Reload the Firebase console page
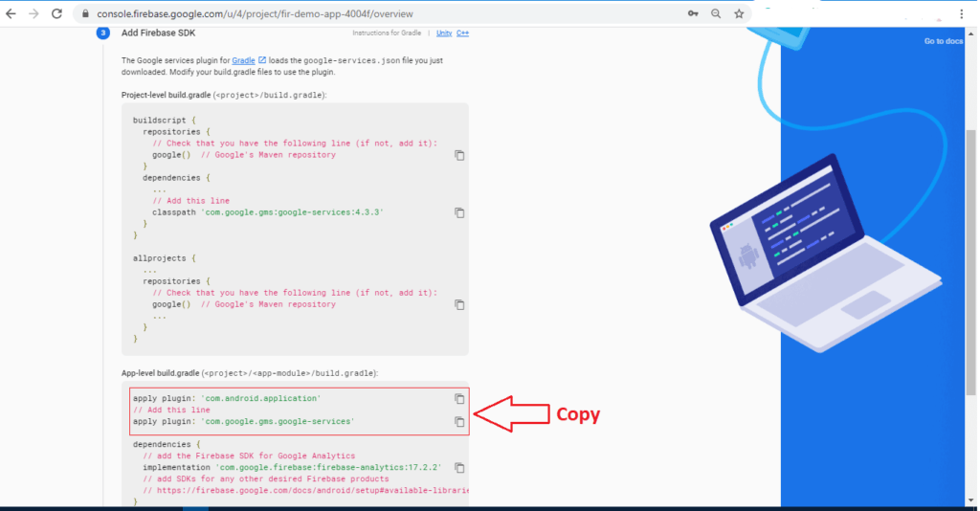This screenshot has height=511, width=980. (x=56, y=13)
